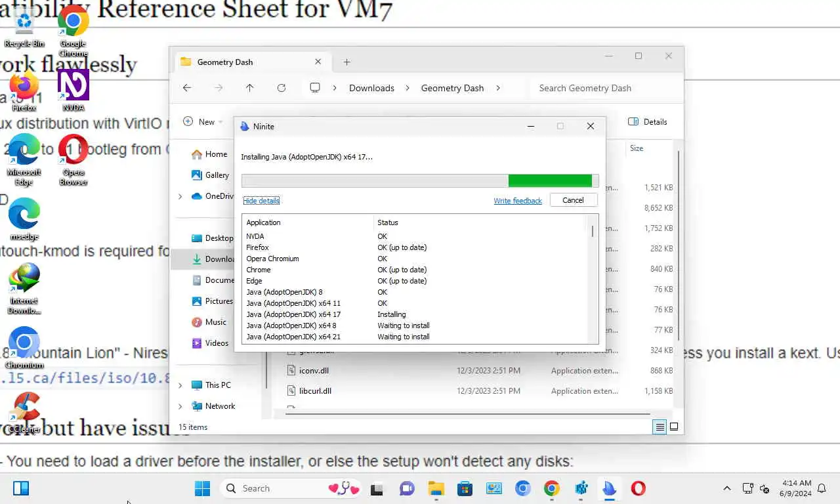
Task: Click the Ninite installation progress bar
Action: (420, 181)
